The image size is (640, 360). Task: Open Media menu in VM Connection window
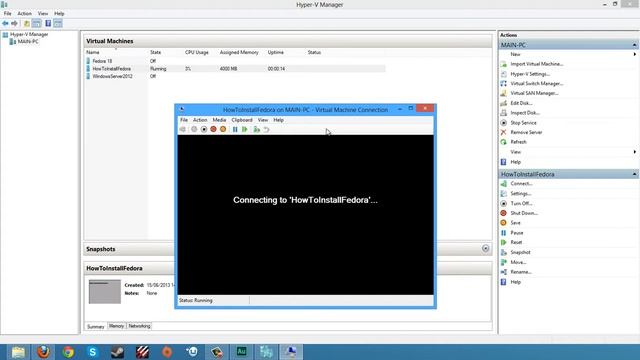219,120
